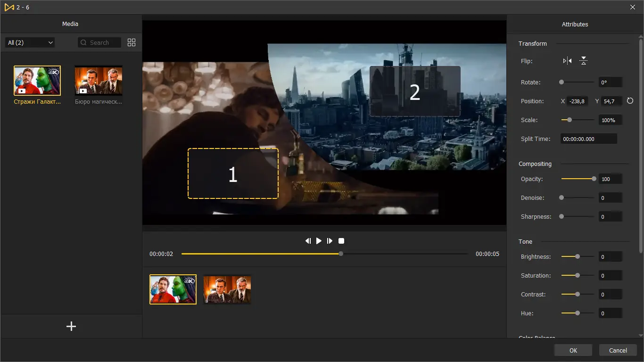Click the Media panel header

(x=70, y=24)
